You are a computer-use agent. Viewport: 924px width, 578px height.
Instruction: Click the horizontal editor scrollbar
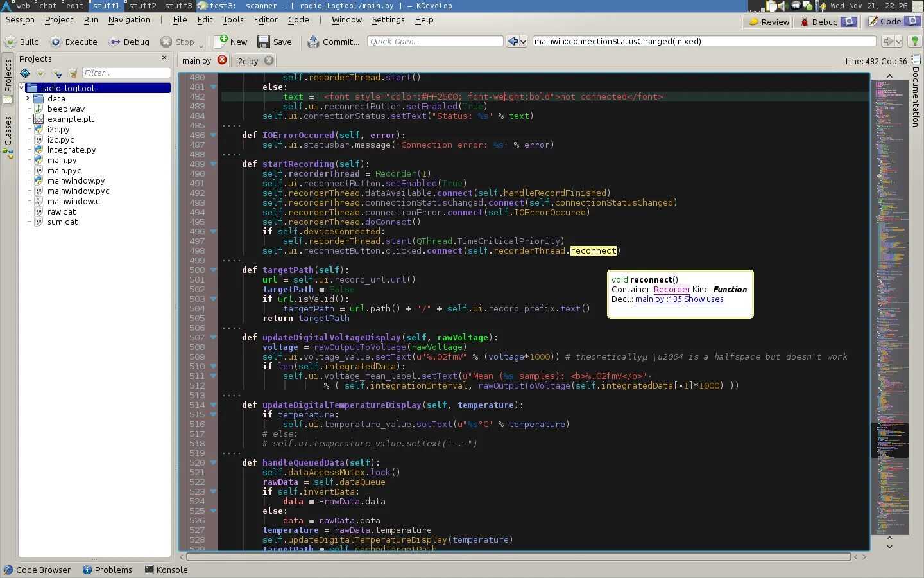(518, 557)
